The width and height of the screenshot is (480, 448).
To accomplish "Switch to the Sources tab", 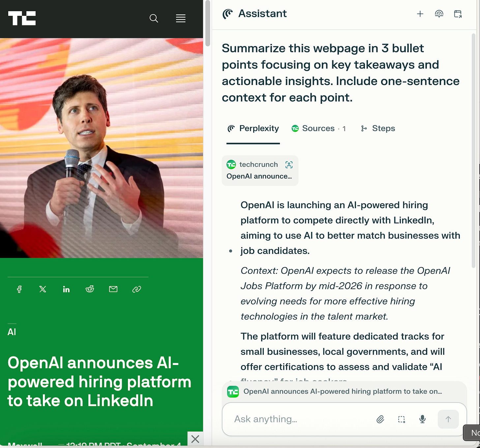I will (319, 128).
